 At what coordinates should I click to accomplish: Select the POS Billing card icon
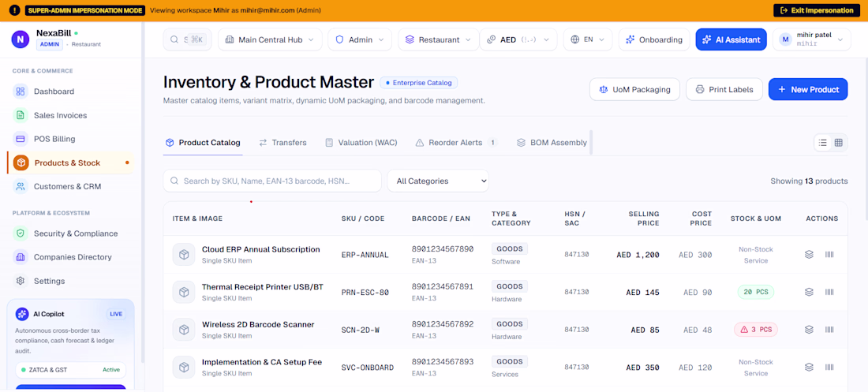[21, 139]
